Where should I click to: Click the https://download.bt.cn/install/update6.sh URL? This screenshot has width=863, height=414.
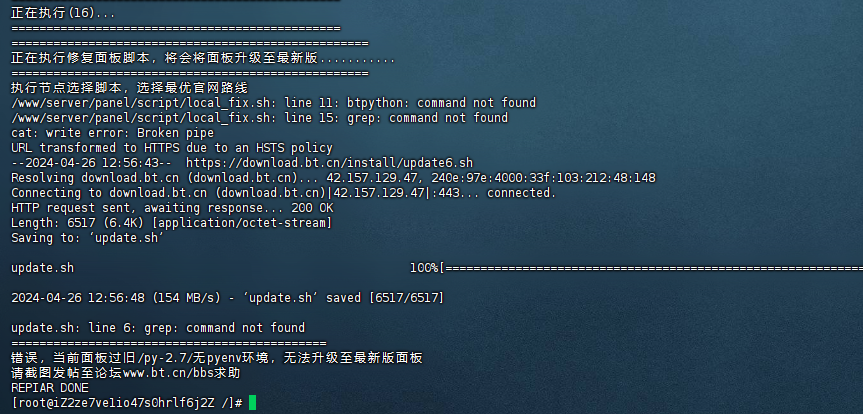(x=330, y=163)
